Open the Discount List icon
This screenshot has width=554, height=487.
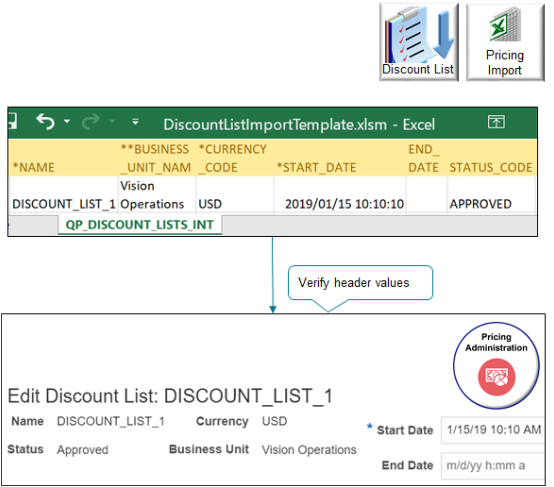click(x=419, y=42)
